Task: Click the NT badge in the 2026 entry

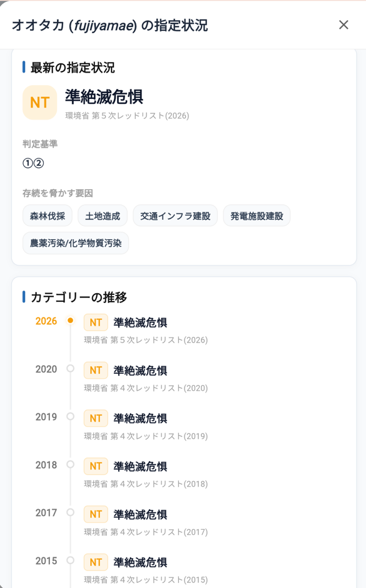Action: 96,322
